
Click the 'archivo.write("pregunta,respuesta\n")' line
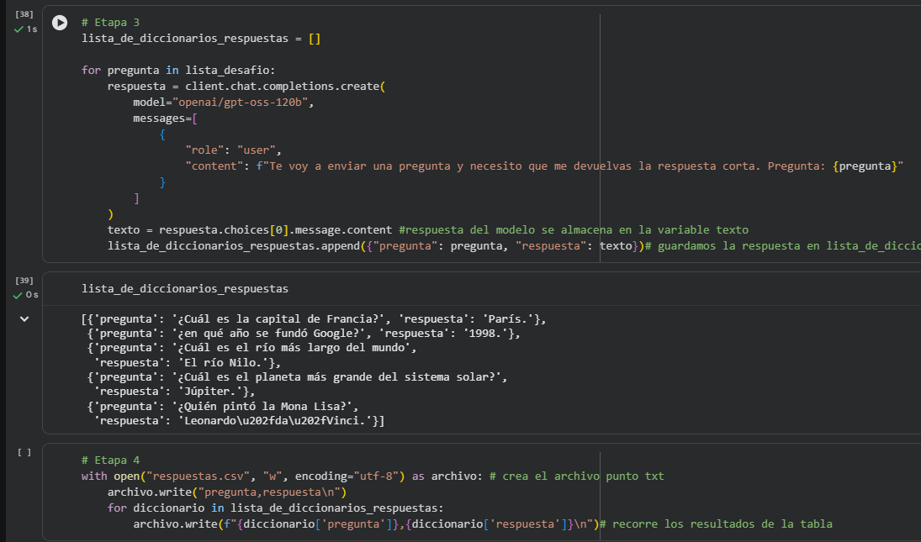[227, 492]
